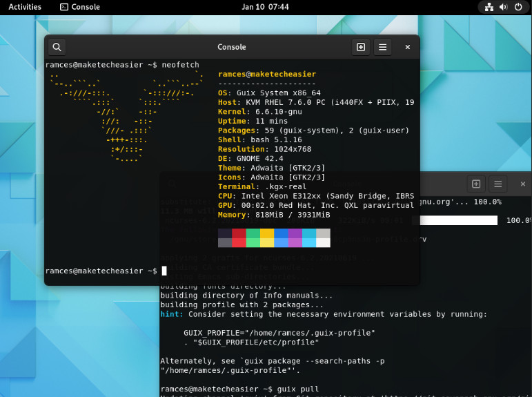Click the 'Packages: 59 (guix-system)' line

point(313,130)
